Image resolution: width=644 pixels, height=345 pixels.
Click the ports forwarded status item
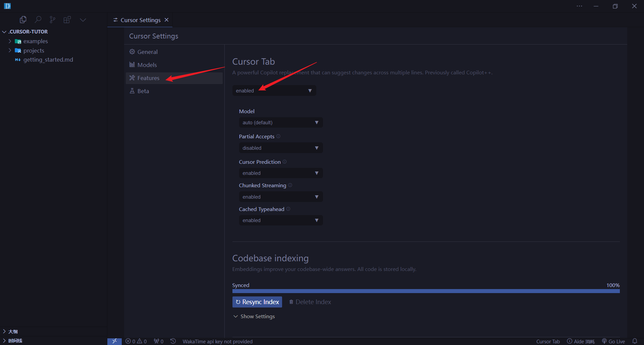coord(159,341)
